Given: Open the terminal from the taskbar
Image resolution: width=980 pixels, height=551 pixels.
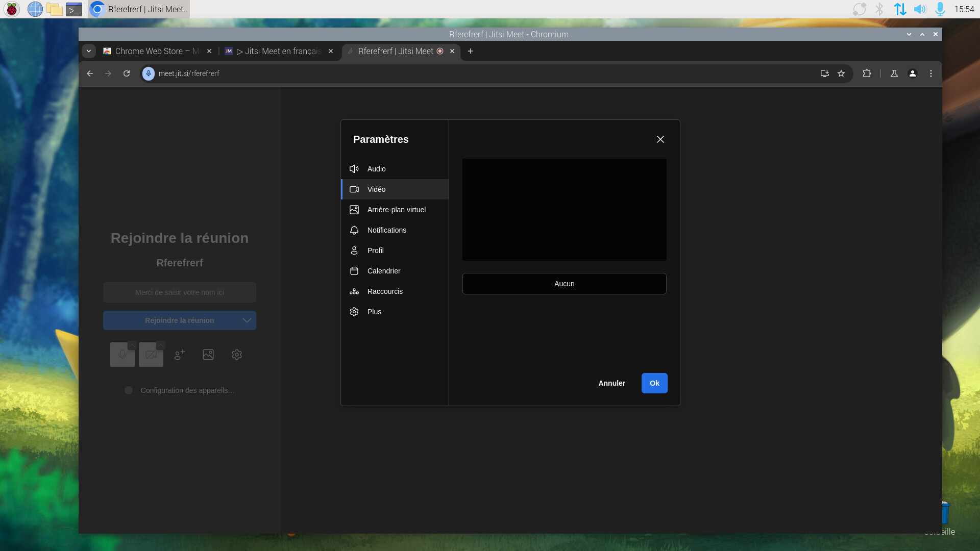Looking at the screenshot, I should point(74,9).
